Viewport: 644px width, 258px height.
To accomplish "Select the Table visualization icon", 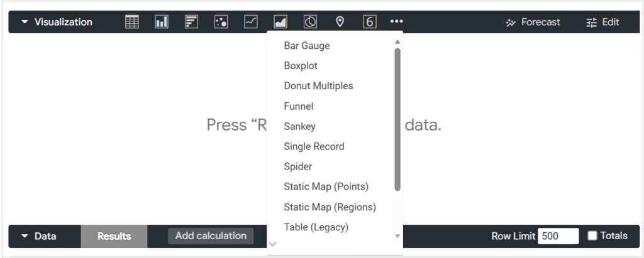I will pos(132,22).
